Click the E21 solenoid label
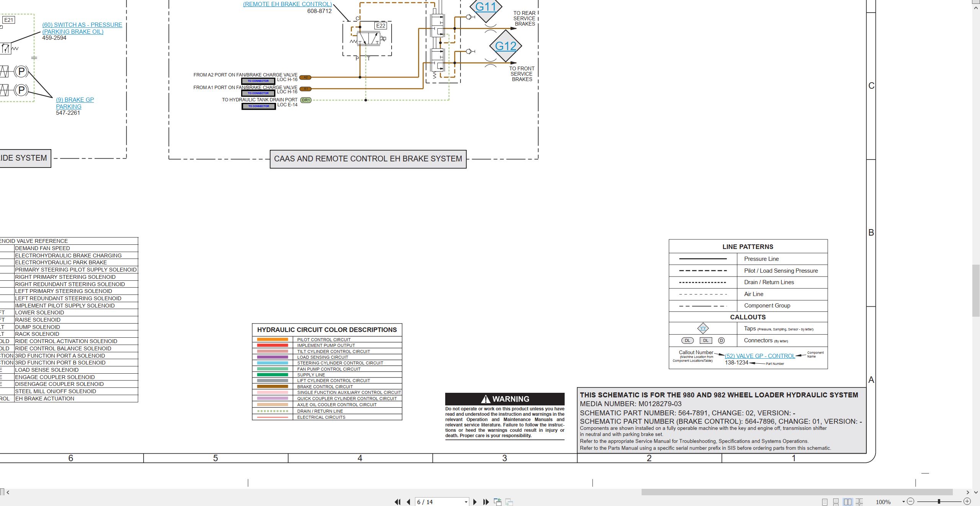The width and height of the screenshot is (980, 506). (x=8, y=20)
